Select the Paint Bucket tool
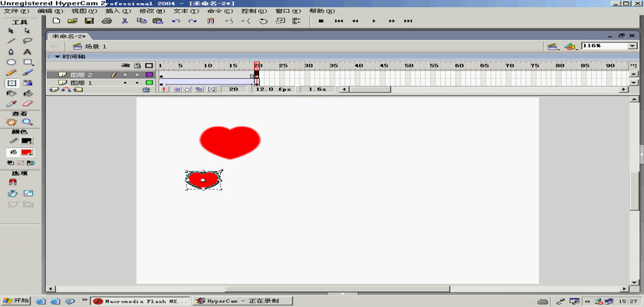This screenshot has height=307, width=644. pyautogui.click(x=27, y=94)
